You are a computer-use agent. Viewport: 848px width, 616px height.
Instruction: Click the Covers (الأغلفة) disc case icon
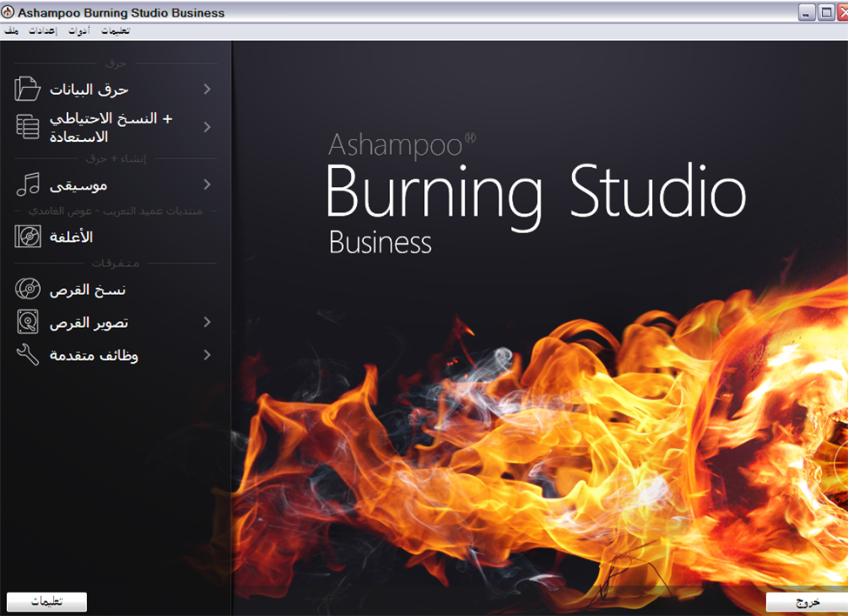[28, 237]
